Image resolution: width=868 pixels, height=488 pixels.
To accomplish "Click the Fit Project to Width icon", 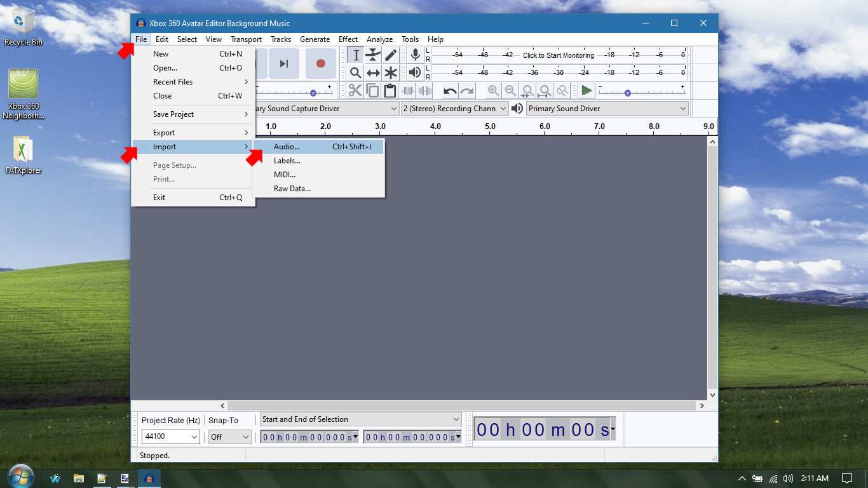I will click(x=545, y=91).
